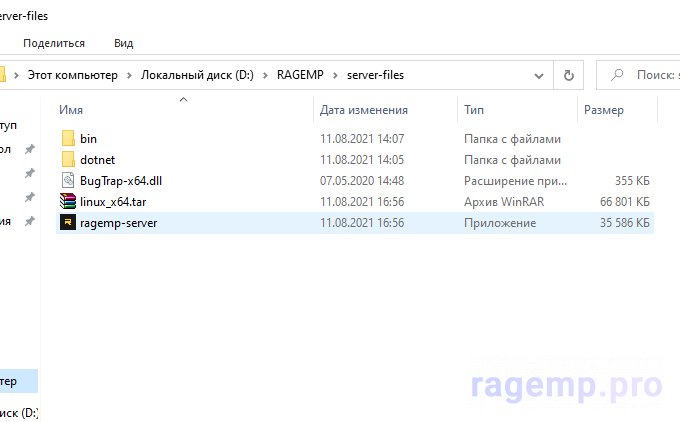
Task: Sort by Размер column header
Action: (603, 110)
